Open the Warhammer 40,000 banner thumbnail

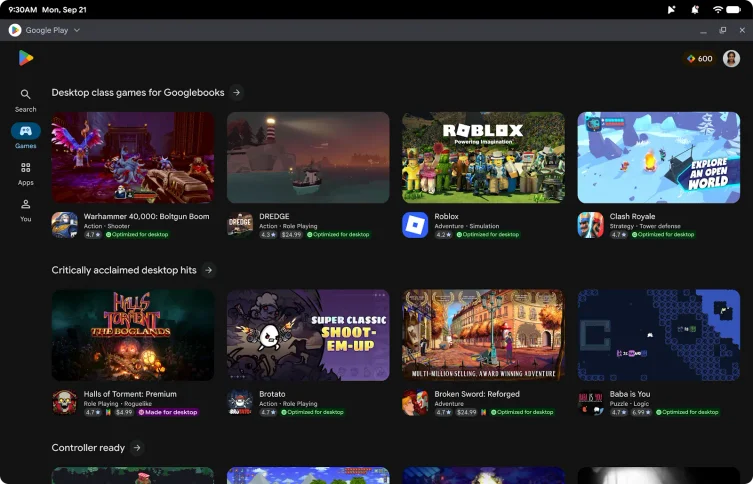[133, 157]
